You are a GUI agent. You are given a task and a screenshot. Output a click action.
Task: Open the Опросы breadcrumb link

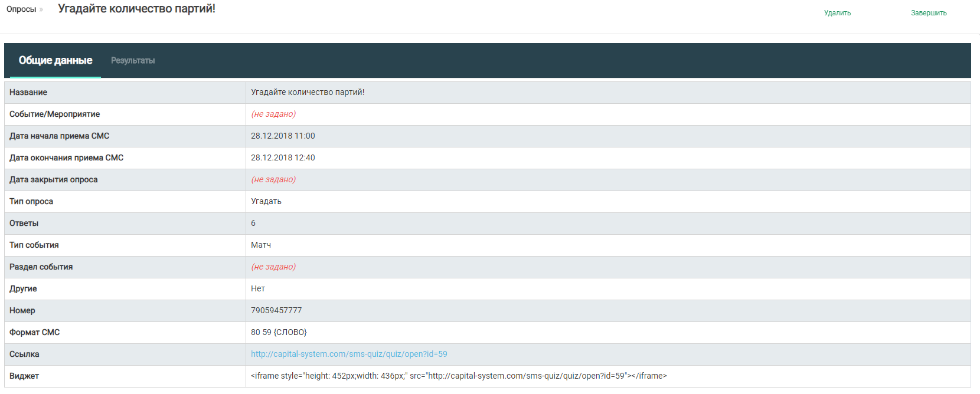coord(21,9)
